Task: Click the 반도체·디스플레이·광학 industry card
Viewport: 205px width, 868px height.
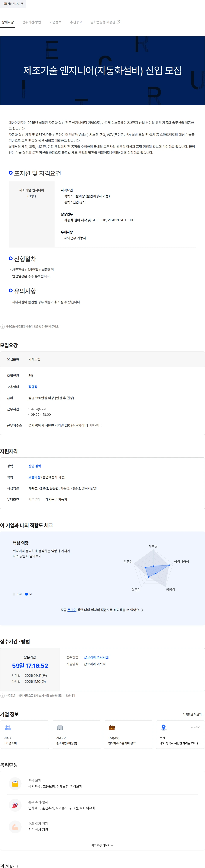Action: pyautogui.click(x=128, y=735)
